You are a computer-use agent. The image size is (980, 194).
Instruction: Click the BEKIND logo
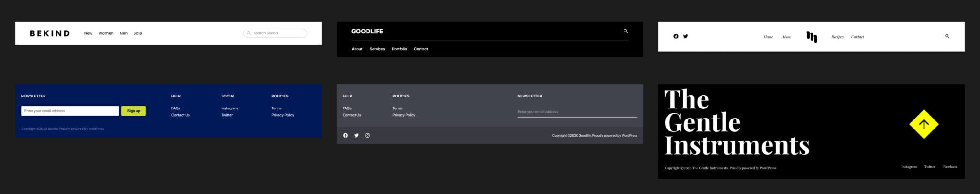point(50,33)
